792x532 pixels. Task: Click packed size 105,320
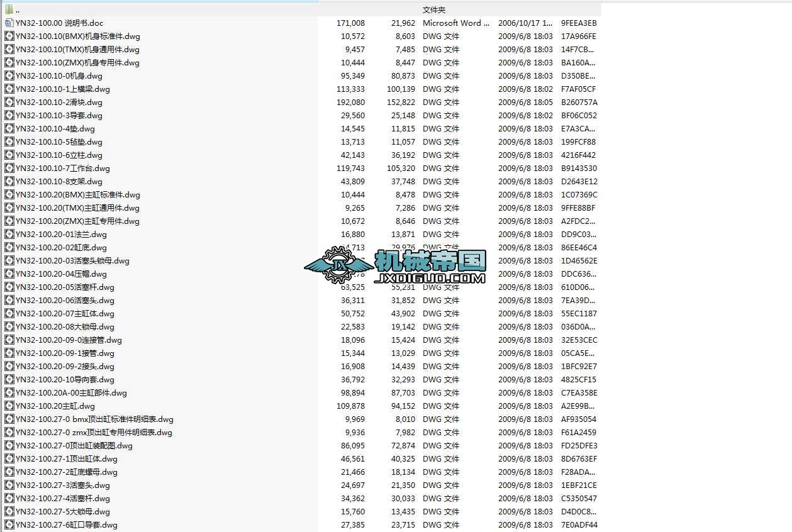click(401, 168)
